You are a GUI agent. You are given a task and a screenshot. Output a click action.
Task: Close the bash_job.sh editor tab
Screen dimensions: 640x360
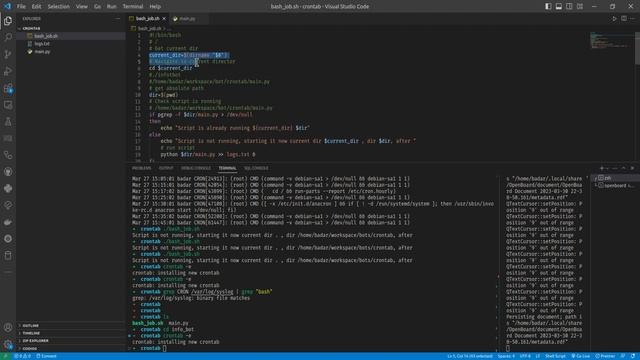(164, 19)
